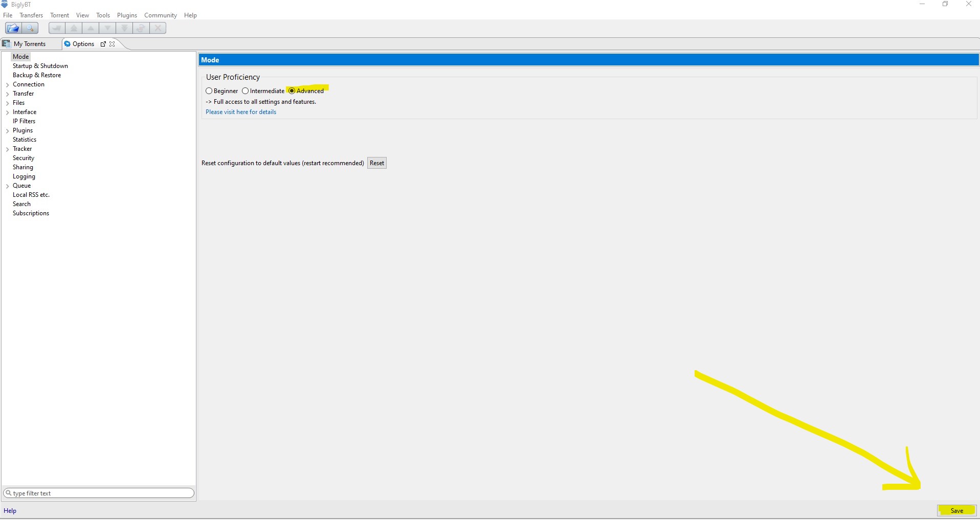Image resolution: width=980 pixels, height=520 pixels.
Task: Pop out the Options tab to new window
Action: 103,44
